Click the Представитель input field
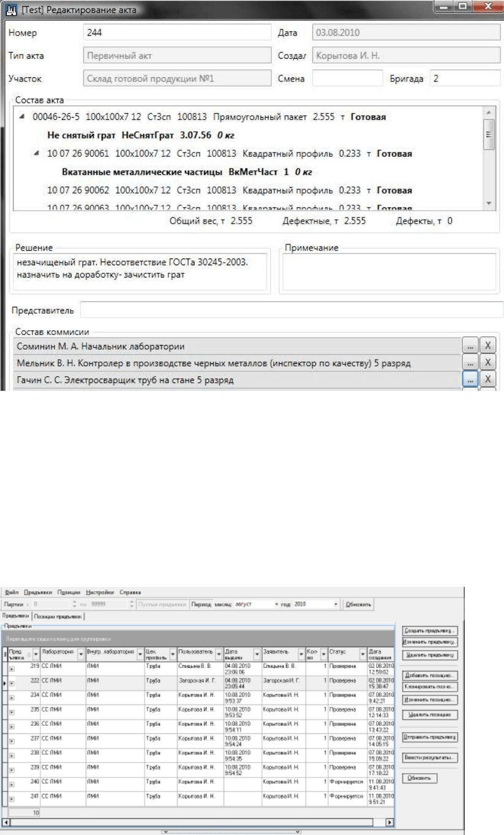Viewport: 504px width, 835px height. coord(291,311)
